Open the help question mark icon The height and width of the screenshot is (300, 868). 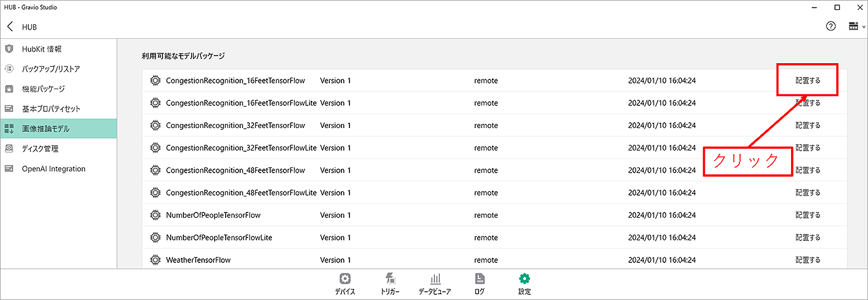[831, 26]
